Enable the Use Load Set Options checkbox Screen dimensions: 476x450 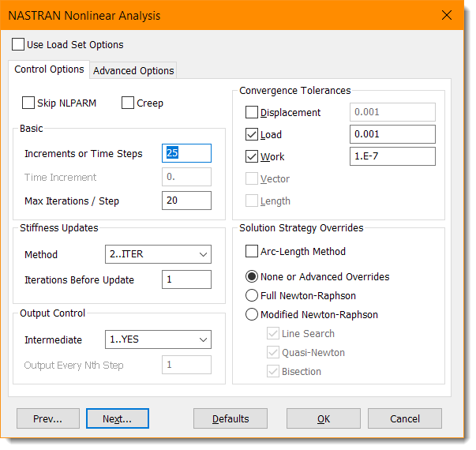click(18, 44)
